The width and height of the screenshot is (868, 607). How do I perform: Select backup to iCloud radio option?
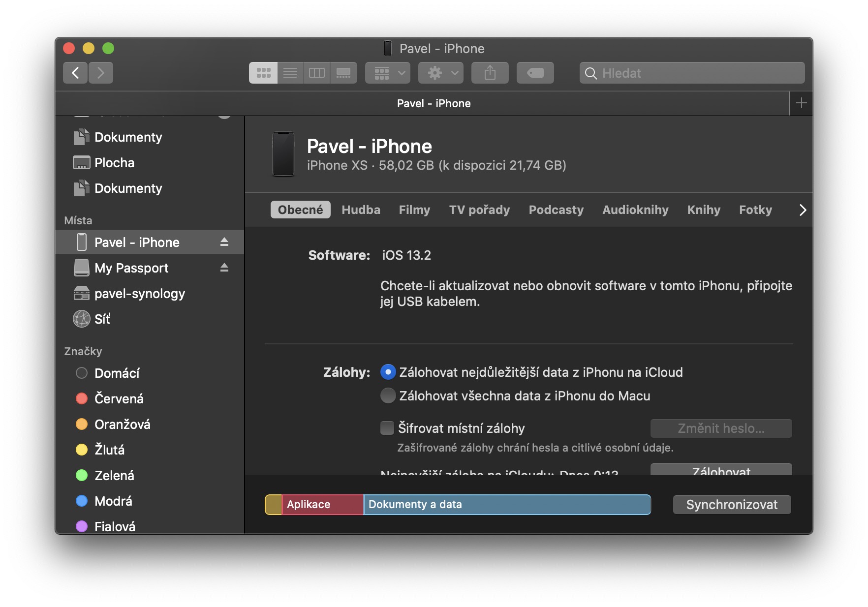(388, 372)
